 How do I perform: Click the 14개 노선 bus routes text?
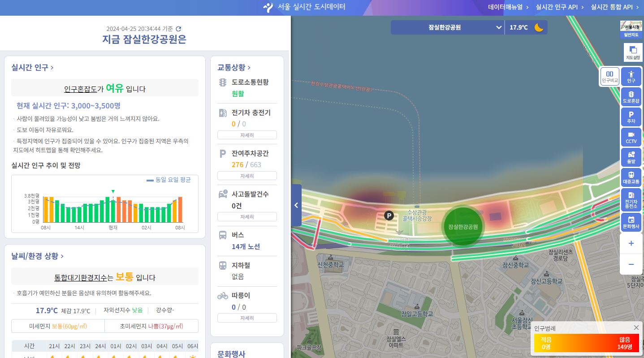[x=246, y=246]
